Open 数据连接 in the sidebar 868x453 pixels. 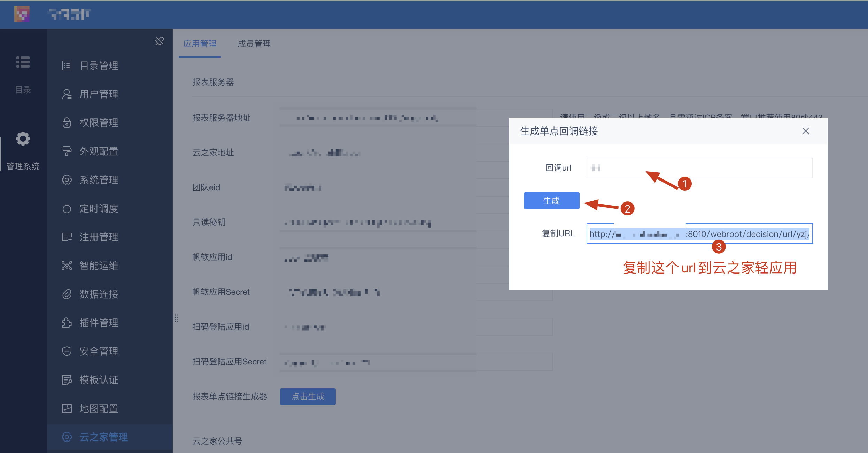(99, 294)
